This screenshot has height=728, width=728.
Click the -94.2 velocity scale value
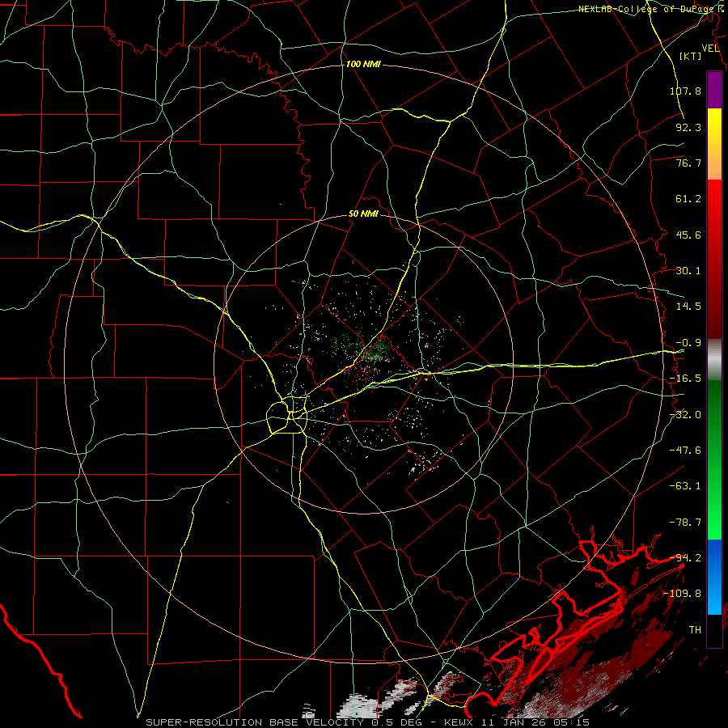[x=685, y=558]
